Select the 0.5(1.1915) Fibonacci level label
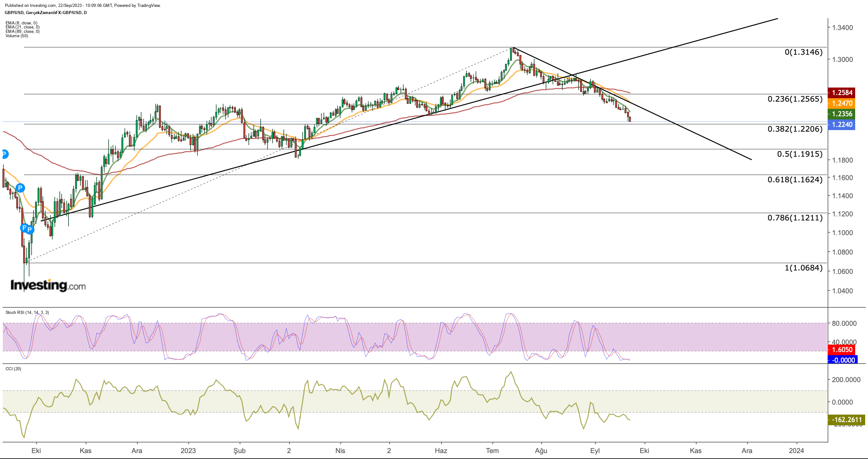The width and height of the screenshot is (868, 459). [x=799, y=154]
